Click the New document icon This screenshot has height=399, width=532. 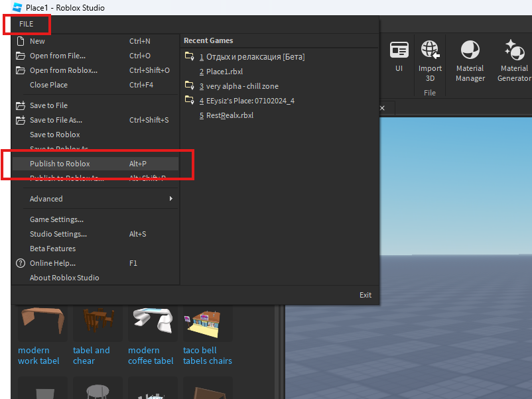[21, 41]
